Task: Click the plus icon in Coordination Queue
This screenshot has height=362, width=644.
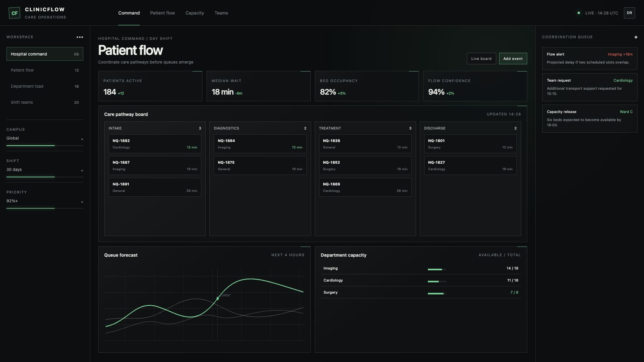Action: tap(636, 37)
